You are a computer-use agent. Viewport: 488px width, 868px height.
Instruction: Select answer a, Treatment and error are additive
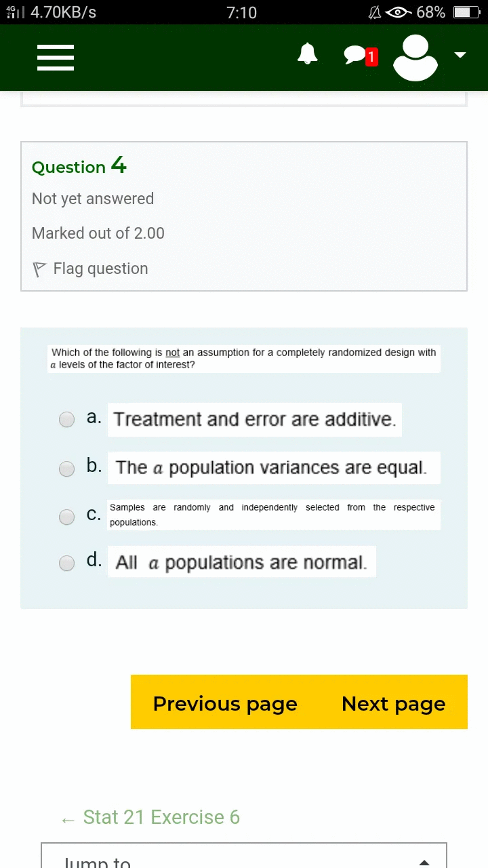pyautogui.click(x=66, y=419)
